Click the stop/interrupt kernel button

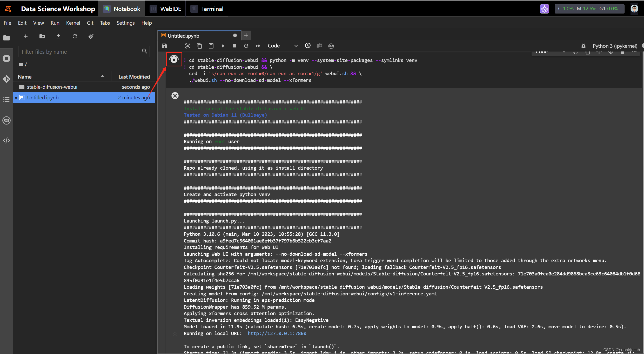[234, 45]
